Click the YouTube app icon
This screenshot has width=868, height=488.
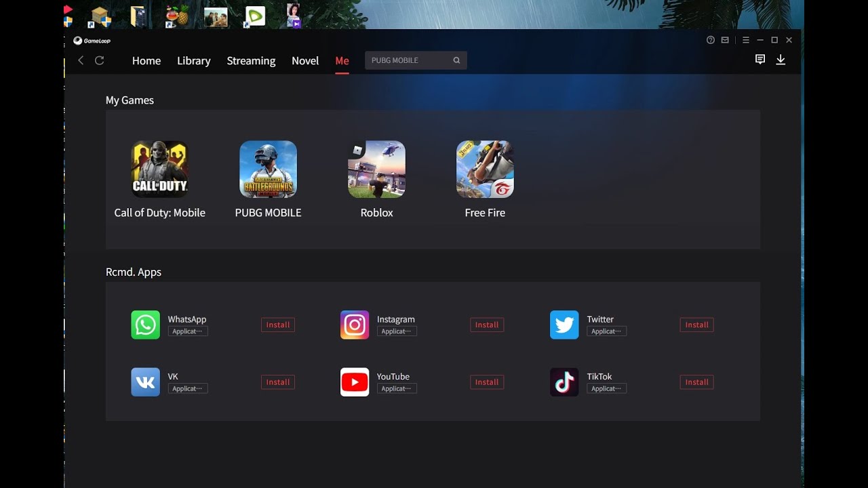[355, 382]
